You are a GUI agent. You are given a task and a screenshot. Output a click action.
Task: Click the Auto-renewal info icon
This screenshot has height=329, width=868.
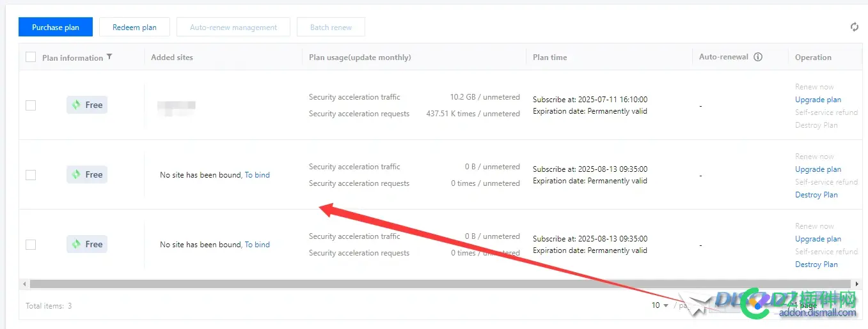coord(758,57)
